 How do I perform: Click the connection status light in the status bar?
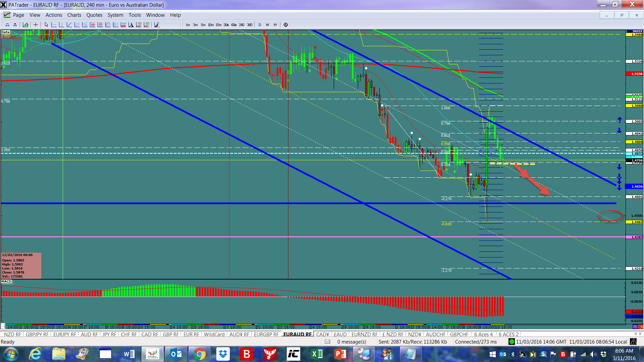coord(512,342)
